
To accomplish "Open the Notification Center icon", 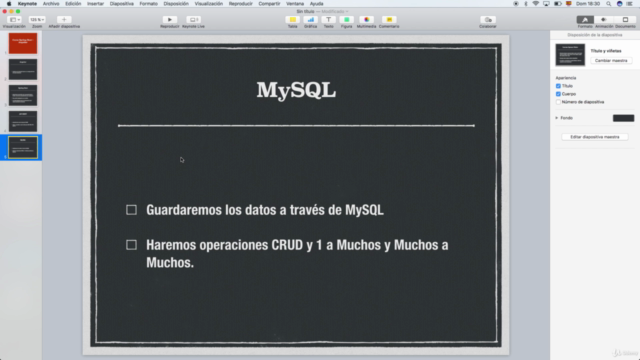I will 629,4.
